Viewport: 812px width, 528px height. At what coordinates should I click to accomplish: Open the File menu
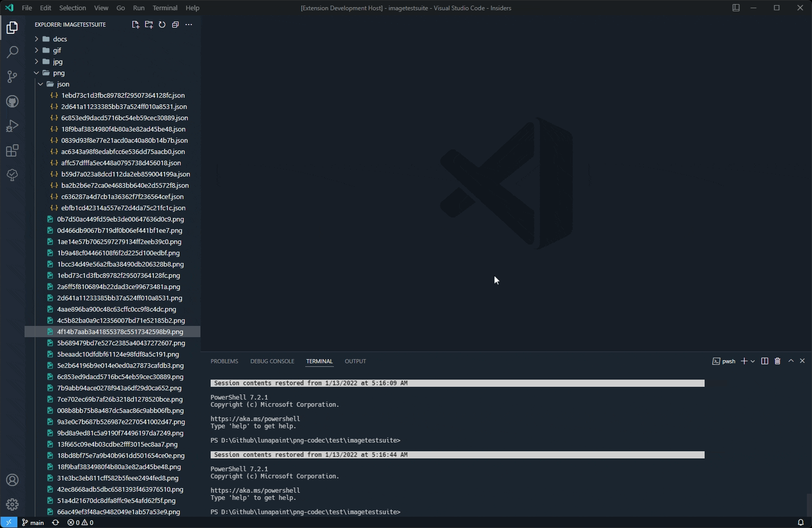(27, 8)
